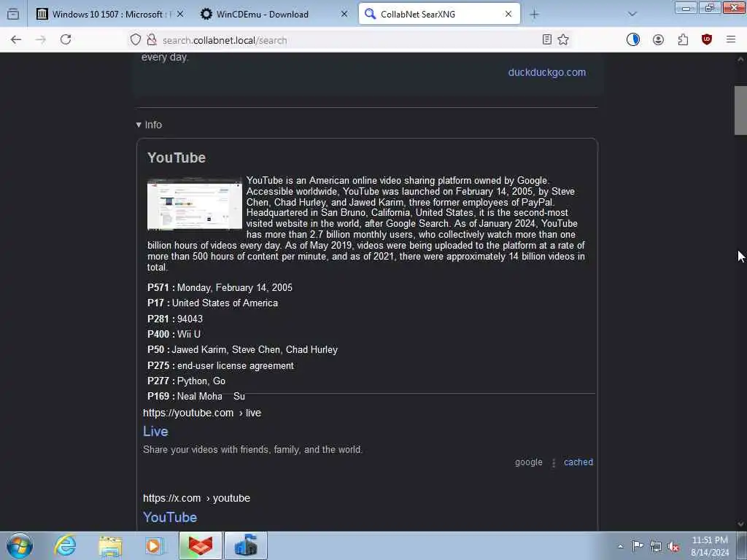Click the google engine label
The height and width of the screenshot is (560, 747).
(528, 462)
